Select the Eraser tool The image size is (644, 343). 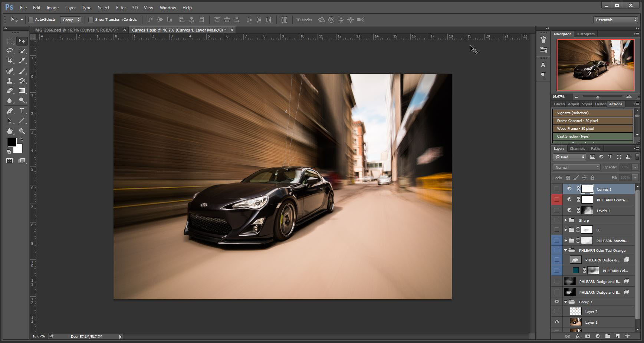point(10,90)
